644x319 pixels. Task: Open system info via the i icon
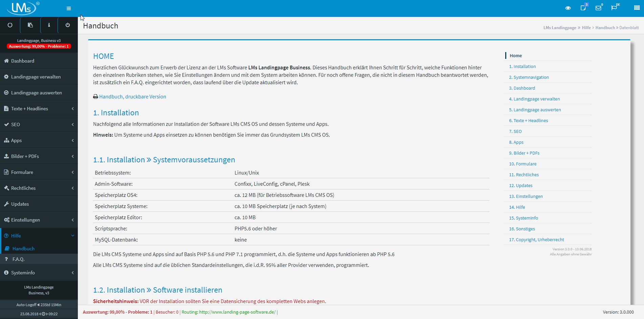tap(49, 25)
